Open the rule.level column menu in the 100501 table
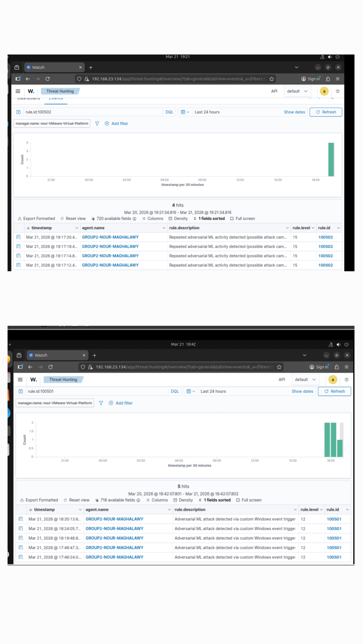This screenshot has width=362, height=644. (x=321, y=509)
